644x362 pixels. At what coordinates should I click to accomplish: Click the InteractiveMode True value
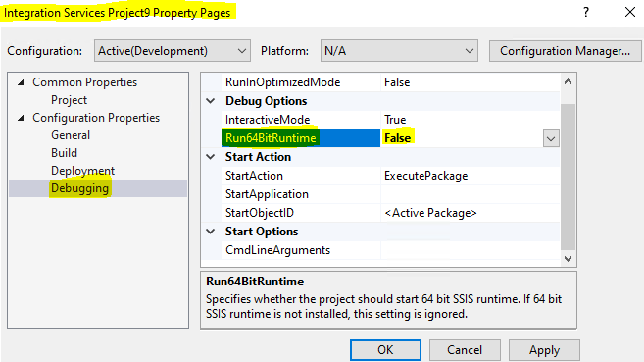(395, 120)
